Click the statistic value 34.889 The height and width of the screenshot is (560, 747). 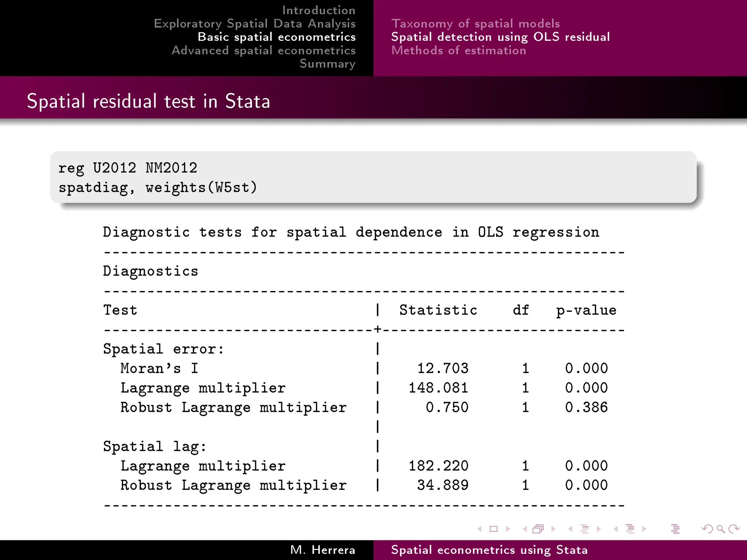point(442,485)
